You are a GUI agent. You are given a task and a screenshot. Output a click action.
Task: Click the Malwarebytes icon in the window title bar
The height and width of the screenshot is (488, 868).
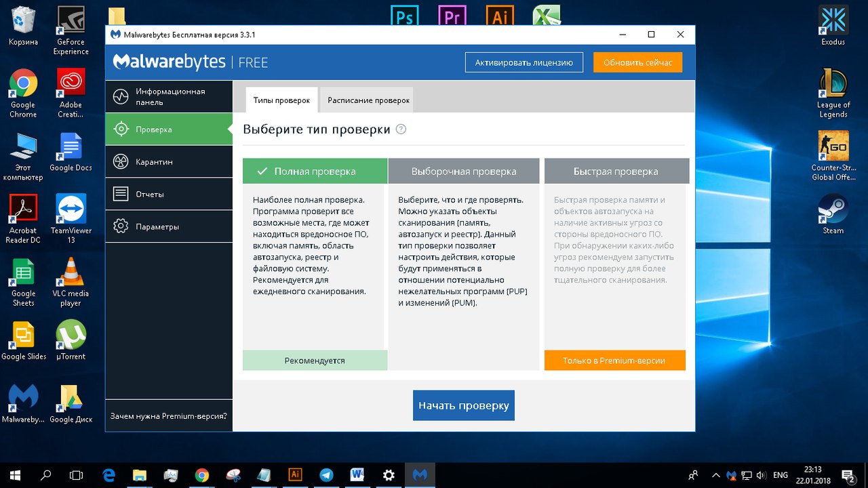115,35
